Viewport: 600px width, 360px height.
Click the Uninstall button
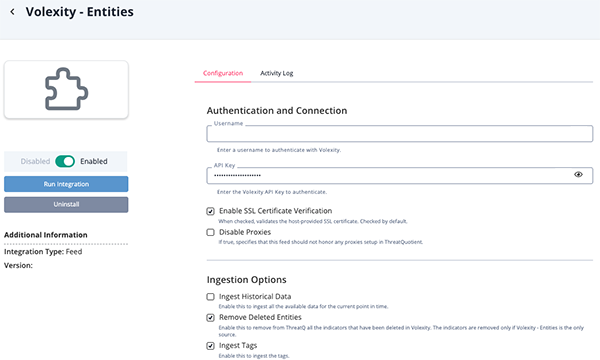point(66,204)
